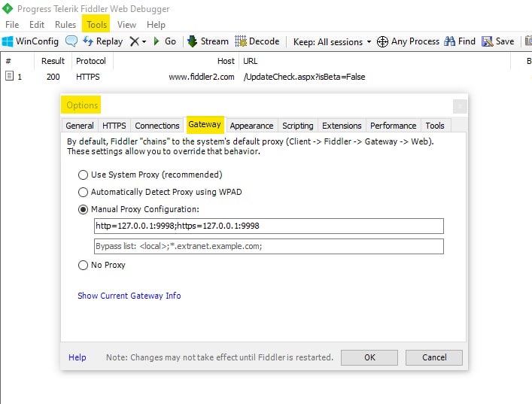Viewport: 532px width, 404px height.
Task: Cancel the Options dialog
Action: tap(434, 357)
